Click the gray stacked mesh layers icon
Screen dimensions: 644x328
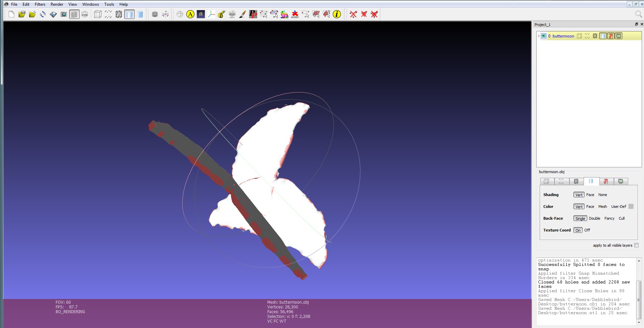[x=155, y=14]
